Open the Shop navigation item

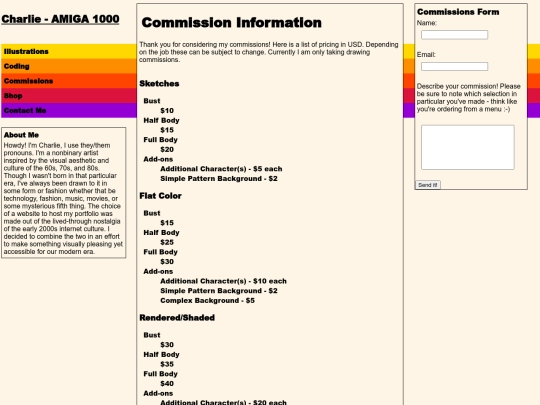pos(13,96)
